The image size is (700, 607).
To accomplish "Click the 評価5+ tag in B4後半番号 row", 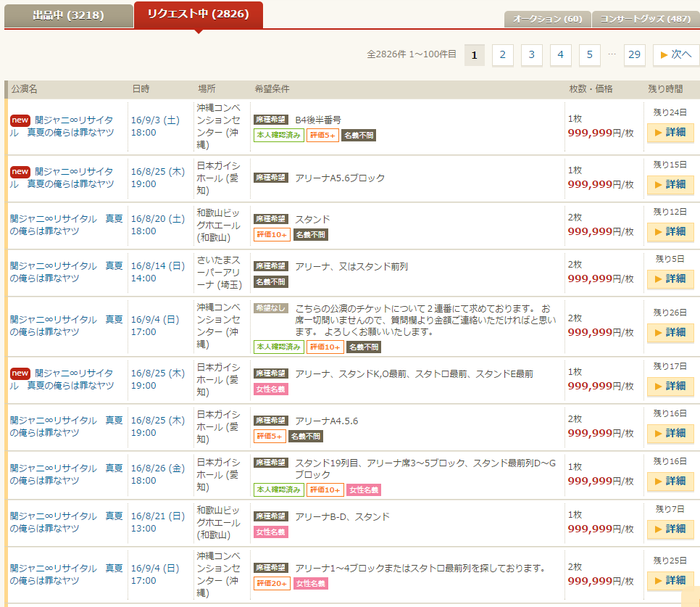I will click(322, 135).
